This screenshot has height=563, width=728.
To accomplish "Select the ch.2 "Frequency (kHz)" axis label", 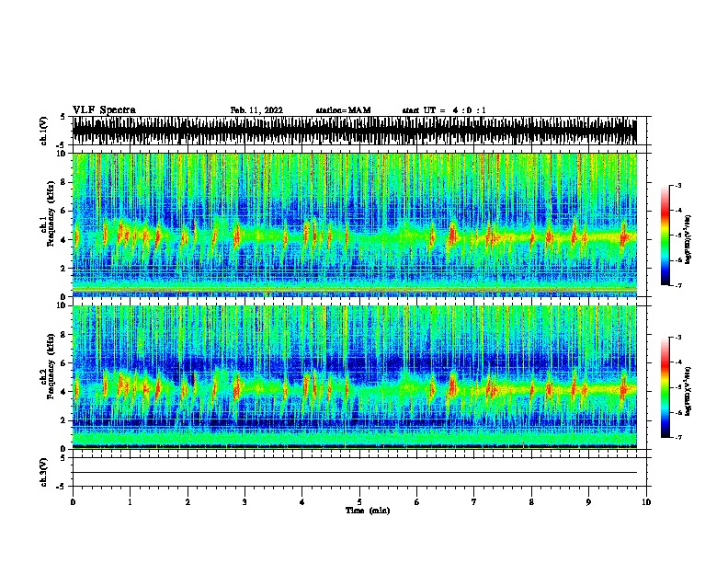I will [x=51, y=365].
